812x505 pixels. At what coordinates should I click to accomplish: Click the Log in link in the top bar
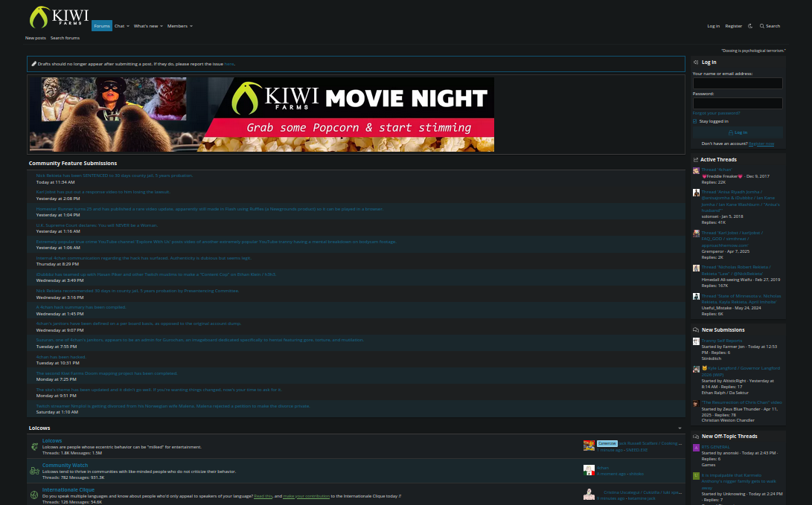(713, 26)
